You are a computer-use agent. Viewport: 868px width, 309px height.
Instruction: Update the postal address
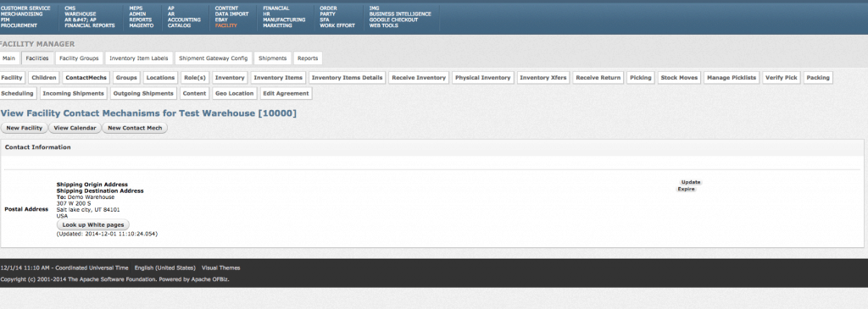[691, 182]
